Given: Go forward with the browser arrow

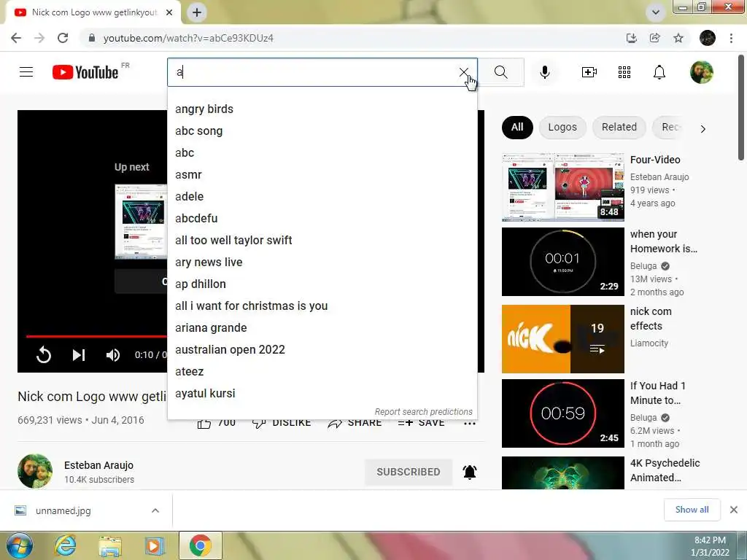Looking at the screenshot, I should [x=39, y=38].
